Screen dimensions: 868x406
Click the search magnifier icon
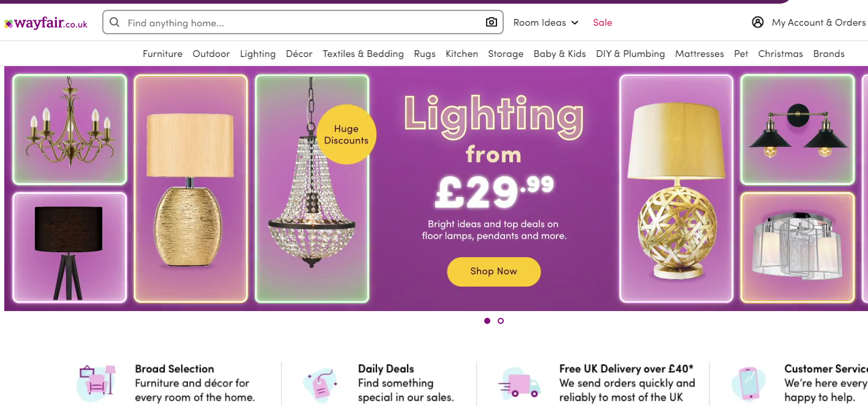click(x=114, y=23)
